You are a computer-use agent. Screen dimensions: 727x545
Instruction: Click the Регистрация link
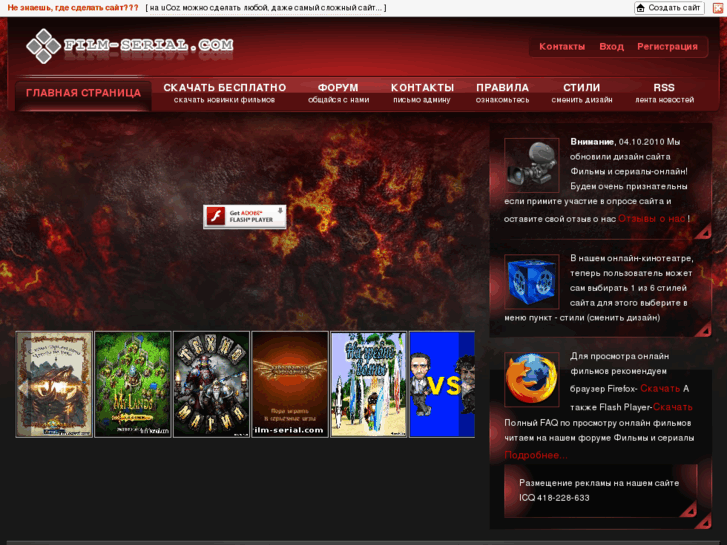[x=667, y=47]
